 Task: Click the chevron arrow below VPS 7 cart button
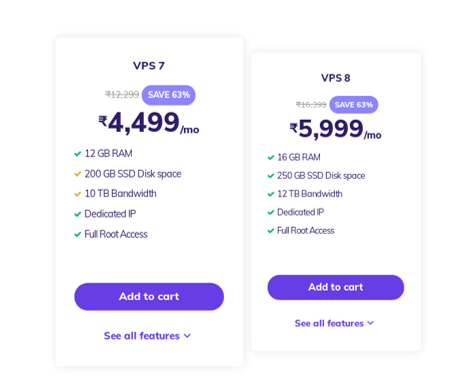coord(187,336)
